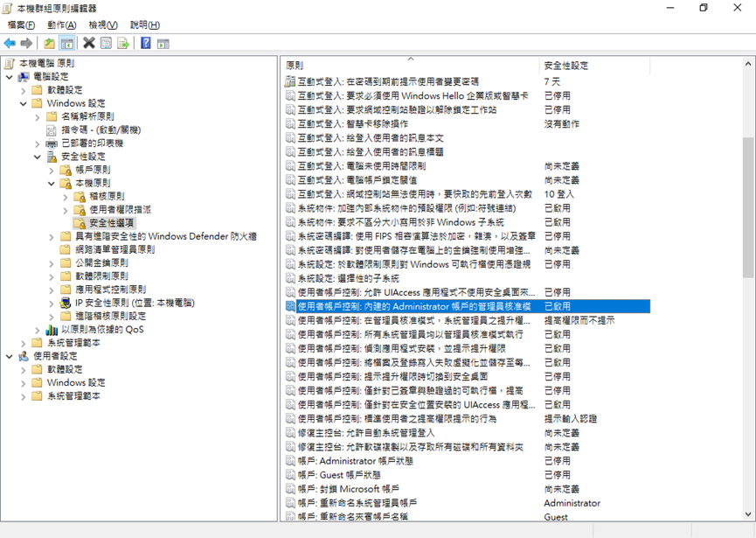
Task: Click 已部署的印表機 printer icon
Action: coord(52,143)
